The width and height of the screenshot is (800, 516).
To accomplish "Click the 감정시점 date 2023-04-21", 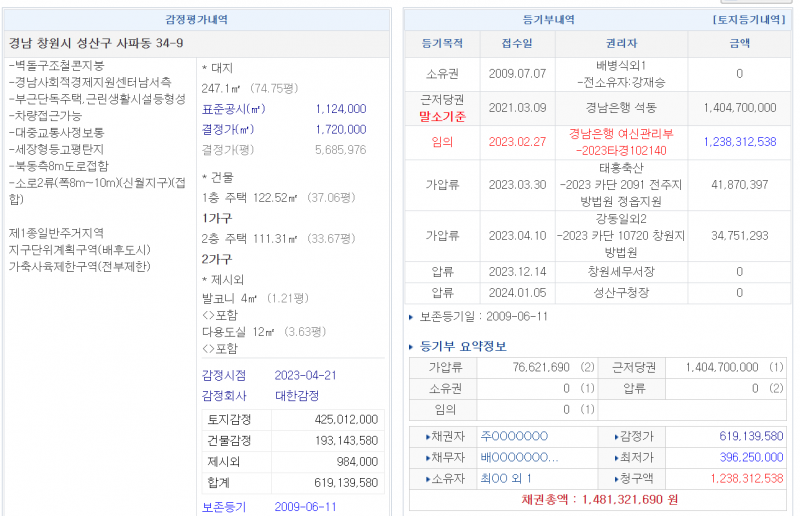I will [306, 376].
